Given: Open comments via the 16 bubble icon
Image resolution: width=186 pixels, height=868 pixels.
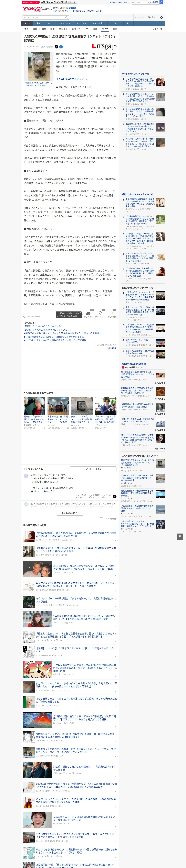Looking at the screenshot, I should 43,47.
